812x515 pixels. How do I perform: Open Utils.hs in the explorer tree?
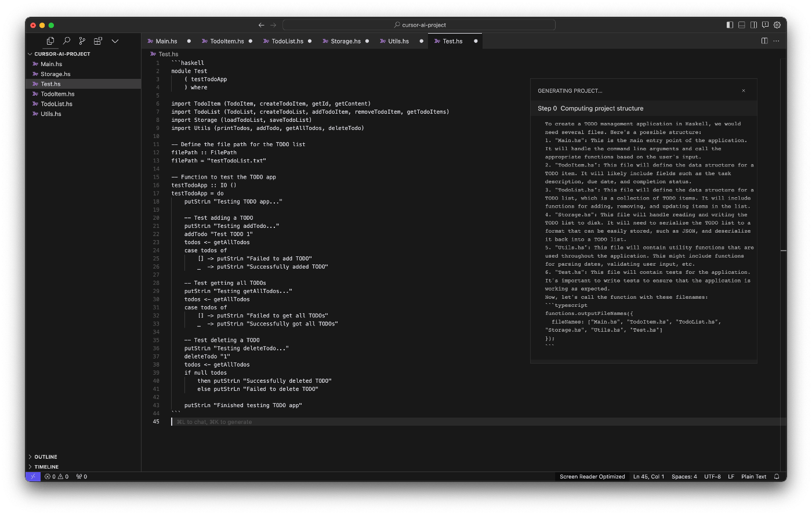click(83, 114)
